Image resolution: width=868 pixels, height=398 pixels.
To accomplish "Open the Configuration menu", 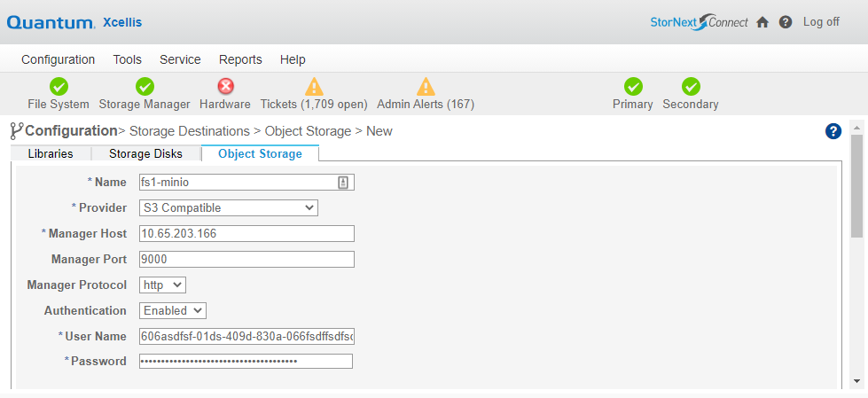I will [x=59, y=59].
